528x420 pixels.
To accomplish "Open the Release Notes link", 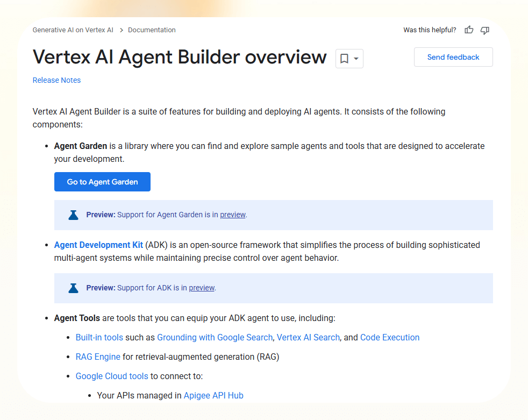I will (x=56, y=80).
